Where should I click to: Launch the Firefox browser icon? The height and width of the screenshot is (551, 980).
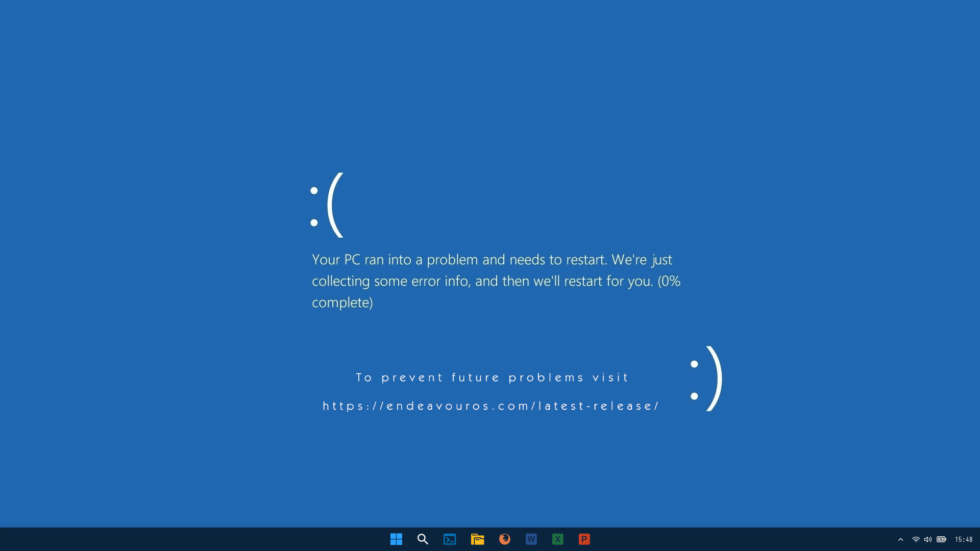(x=505, y=539)
